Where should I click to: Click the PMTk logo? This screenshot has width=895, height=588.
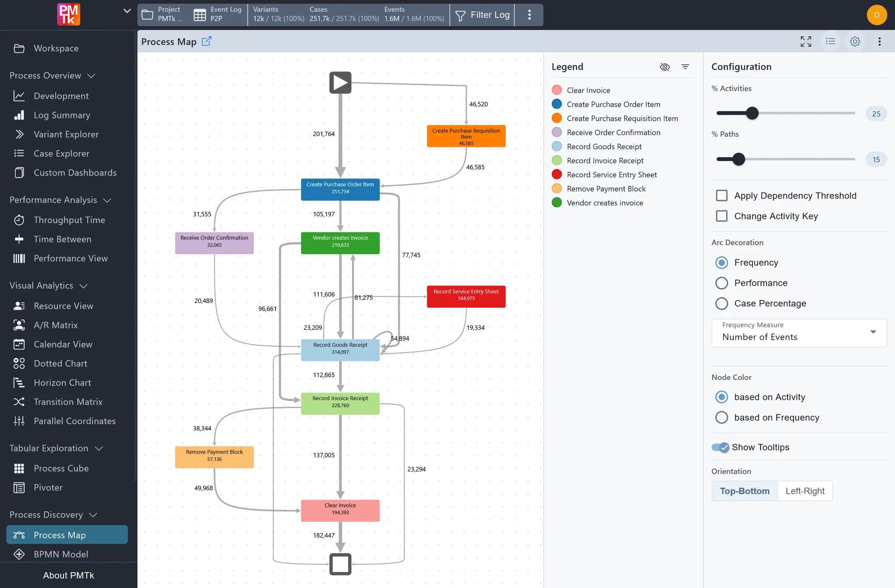(68, 14)
